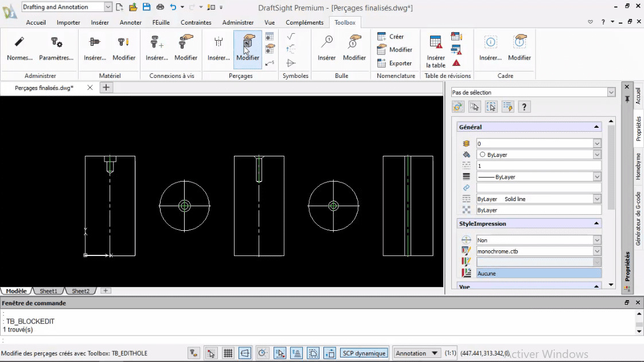Open the Contraintes ribbon tab
Viewport: 644px width, 362px height.
tap(196, 22)
